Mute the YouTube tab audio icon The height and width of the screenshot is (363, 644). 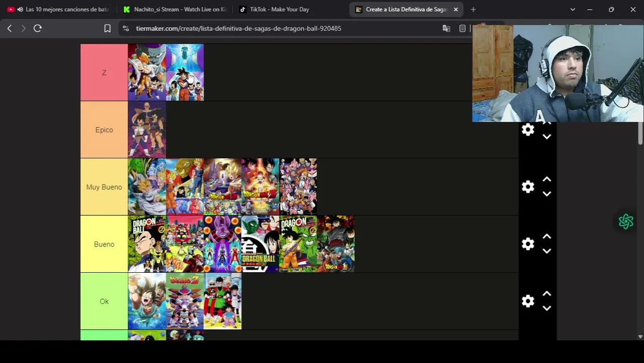[20, 10]
